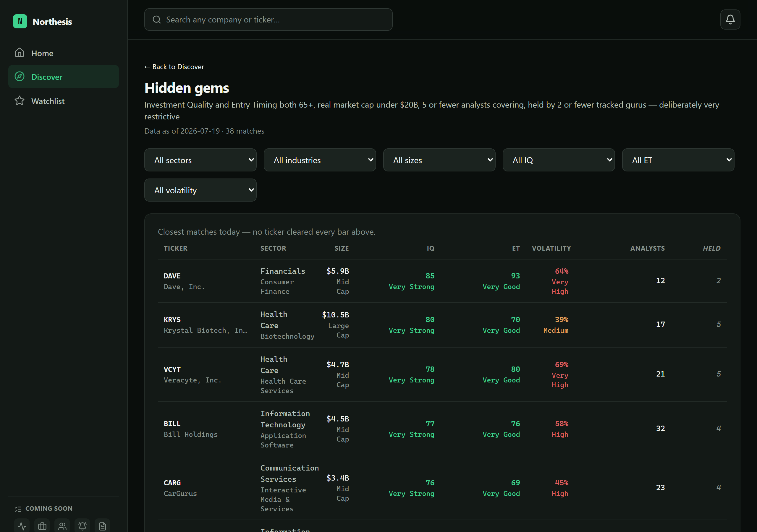Screen dimensions: 757x532
Task: Click the Northesis brand name
Action: [52, 22]
